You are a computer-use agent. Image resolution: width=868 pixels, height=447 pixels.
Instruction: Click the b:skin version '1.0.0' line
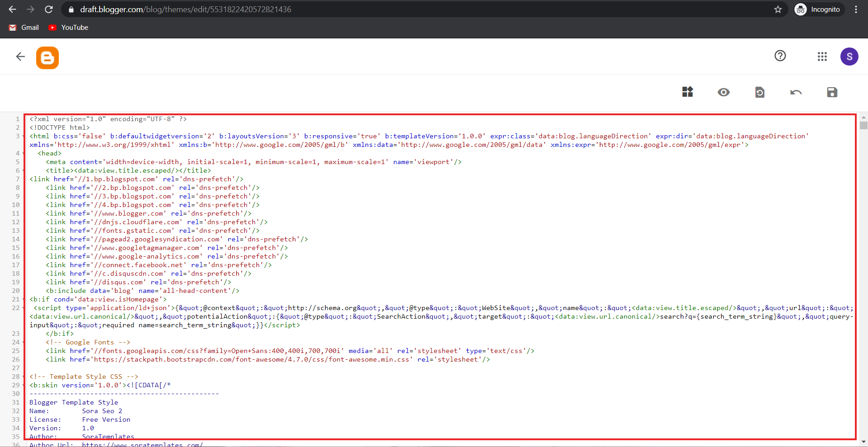click(100, 385)
